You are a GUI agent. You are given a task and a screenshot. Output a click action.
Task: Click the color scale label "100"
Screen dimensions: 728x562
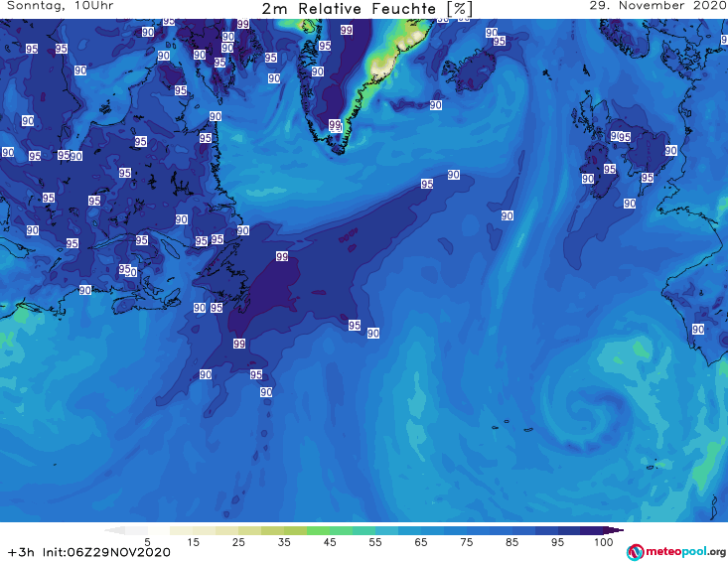pos(603,542)
